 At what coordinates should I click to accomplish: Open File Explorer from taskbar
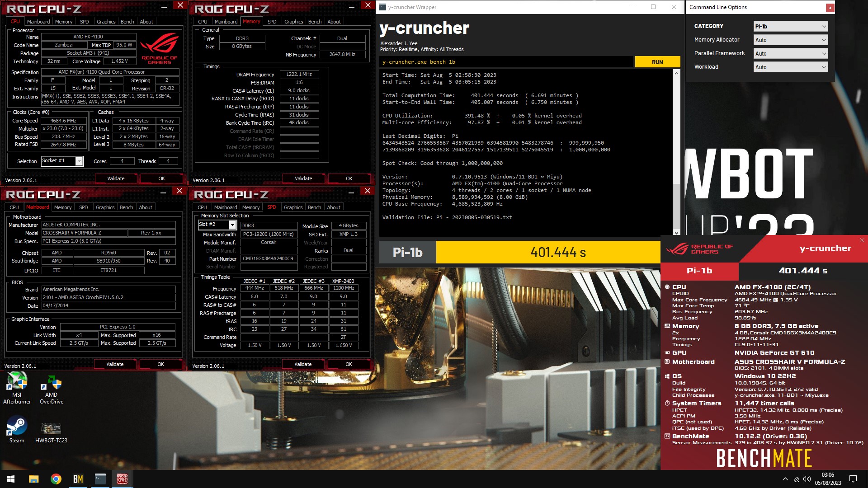(33, 479)
